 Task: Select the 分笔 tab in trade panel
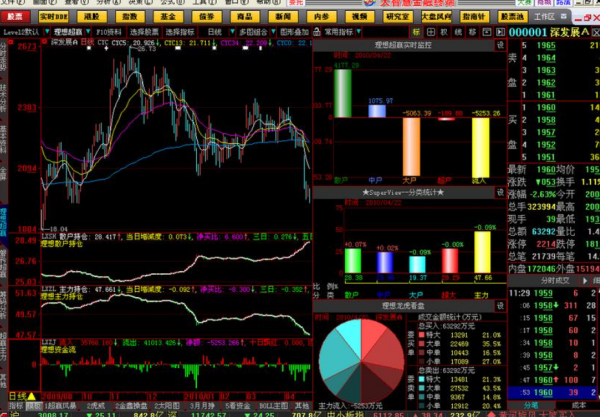(531, 405)
